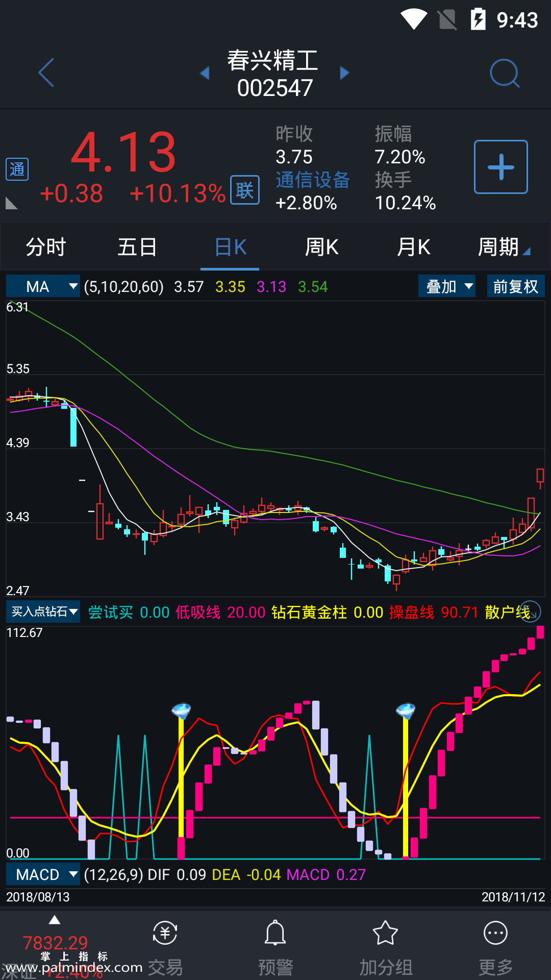This screenshot has height=980, width=551.
Task: Open the 周期 period dropdown
Action: pos(504,247)
